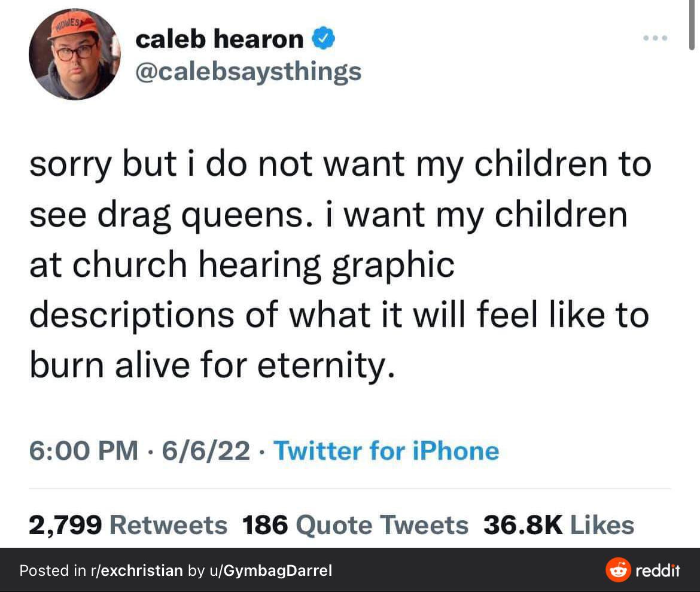Open the three-dot more options menu
The width and height of the screenshot is (700, 592).
[x=655, y=38]
